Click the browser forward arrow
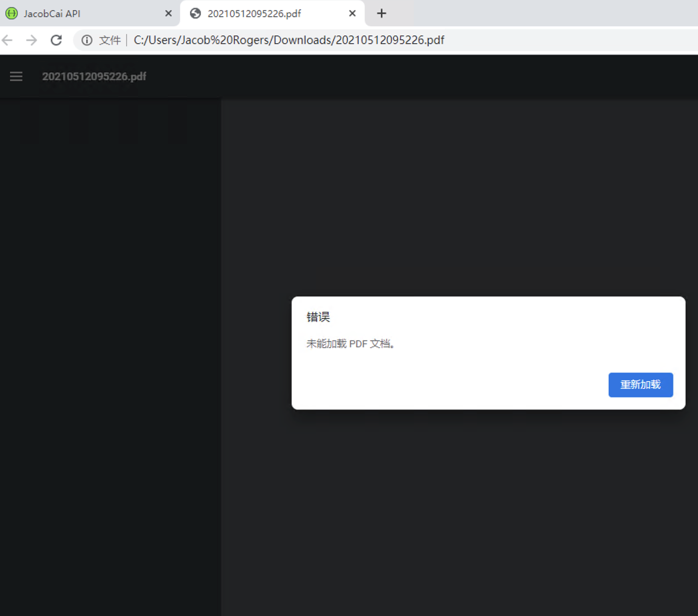 click(x=31, y=39)
